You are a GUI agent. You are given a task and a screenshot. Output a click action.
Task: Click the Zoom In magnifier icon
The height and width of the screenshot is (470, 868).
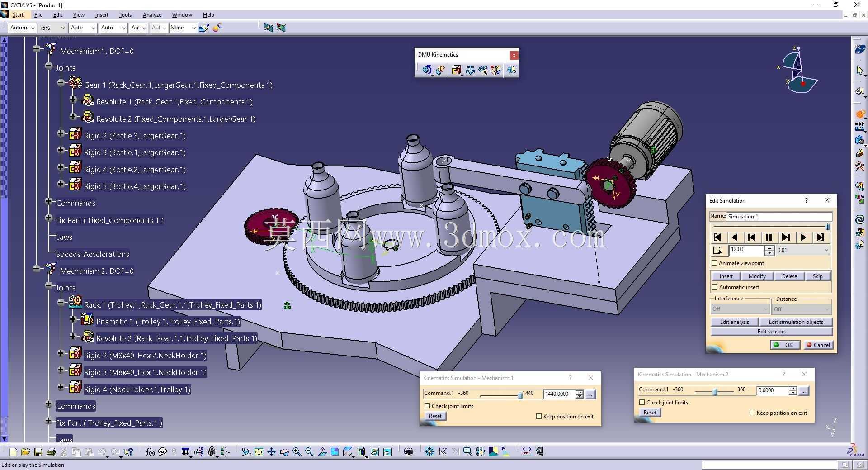297,451
